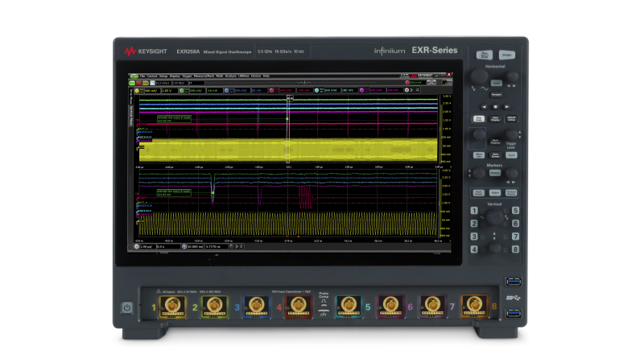Open the File menu
The image size is (644, 362).
[x=142, y=76]
